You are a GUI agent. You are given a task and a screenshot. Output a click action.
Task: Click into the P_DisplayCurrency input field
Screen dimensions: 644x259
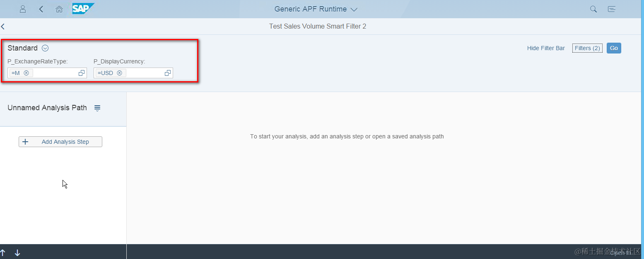point(133,73)
